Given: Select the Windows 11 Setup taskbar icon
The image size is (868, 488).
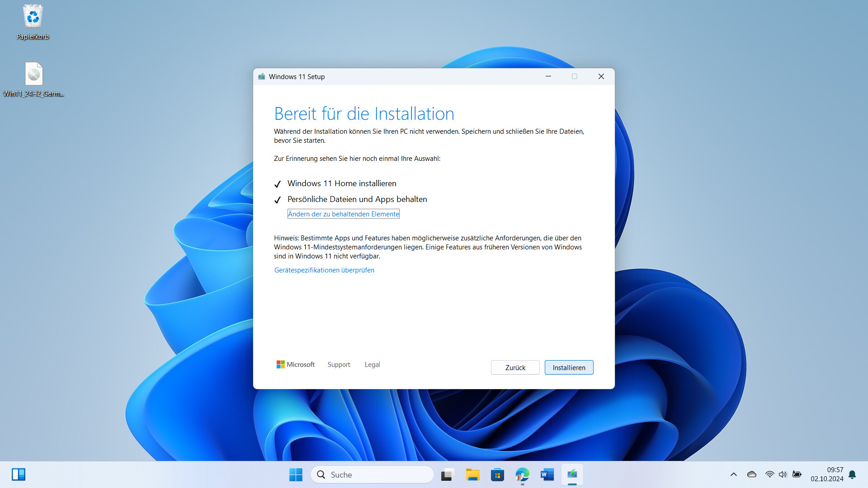Looking at the screenshot, I should pyautogui.click(x=572, y=474).
